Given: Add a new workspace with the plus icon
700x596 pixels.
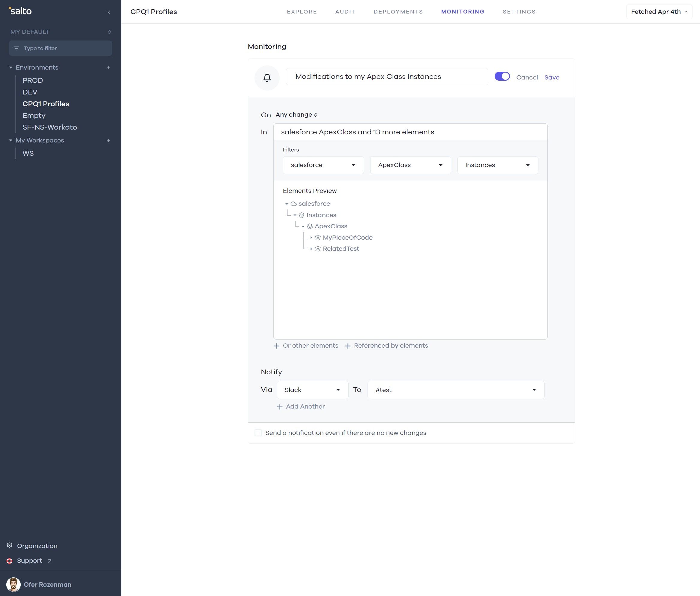Looking at the screenshot, I should click(109, 141).
